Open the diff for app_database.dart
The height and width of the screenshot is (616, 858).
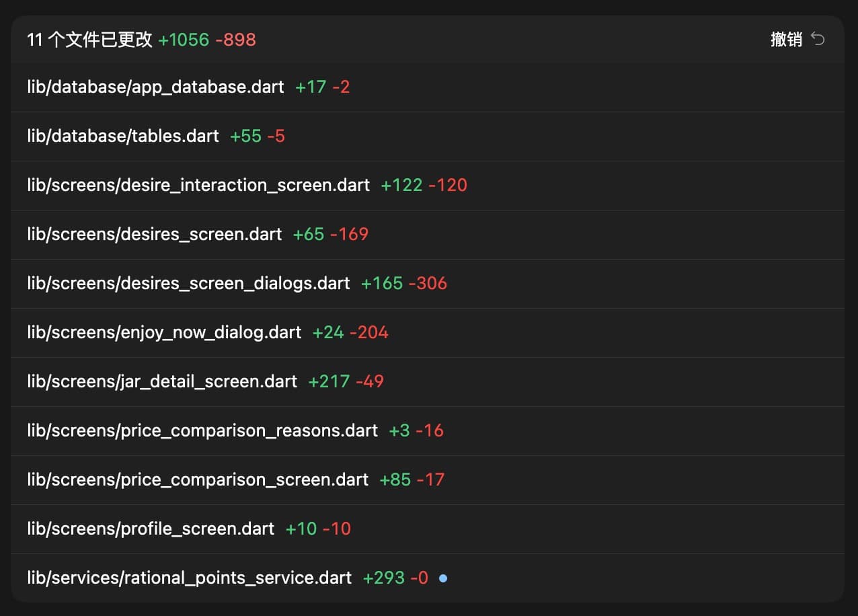click(x=154, y=86)
